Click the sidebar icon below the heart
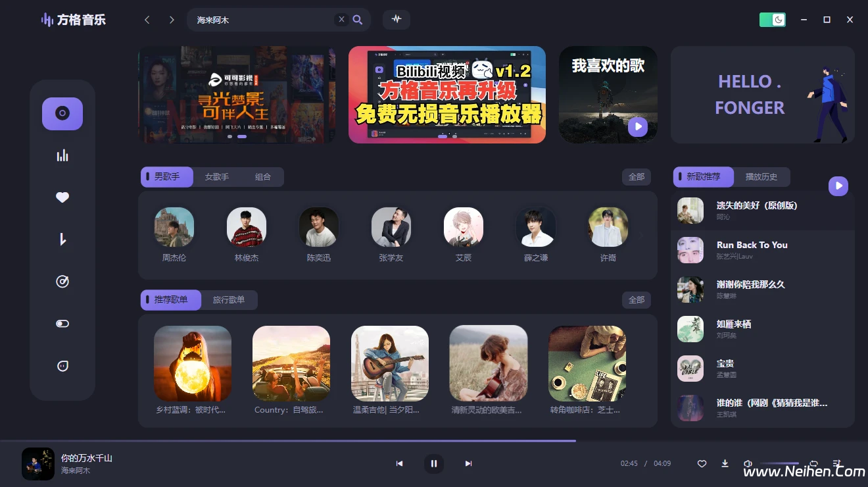868x487 pixels. coord(62,240)
